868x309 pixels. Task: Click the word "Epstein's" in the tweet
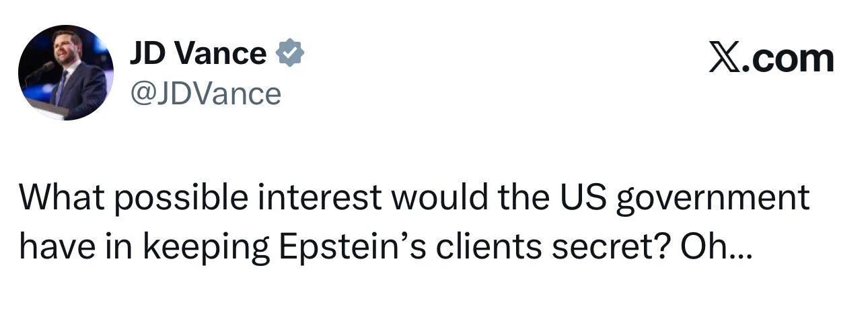[x=348, y=248]
